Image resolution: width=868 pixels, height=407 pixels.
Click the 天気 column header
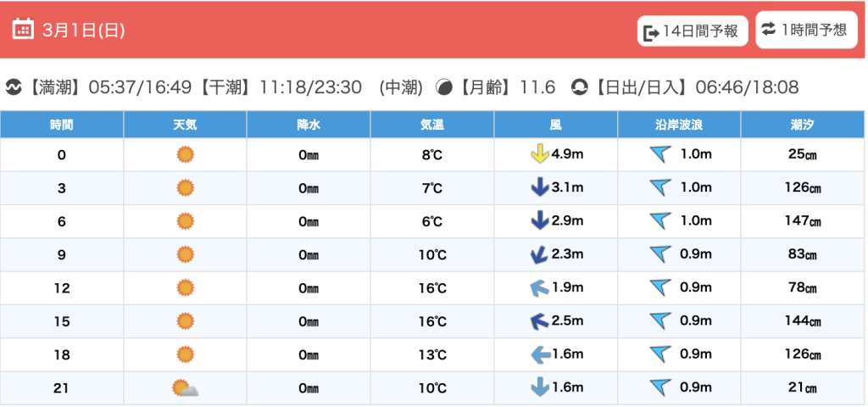tap(185, 125)
